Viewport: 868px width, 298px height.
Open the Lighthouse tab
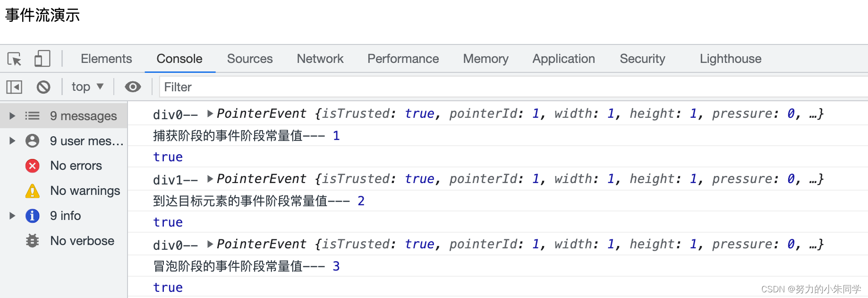click(730, 59)
